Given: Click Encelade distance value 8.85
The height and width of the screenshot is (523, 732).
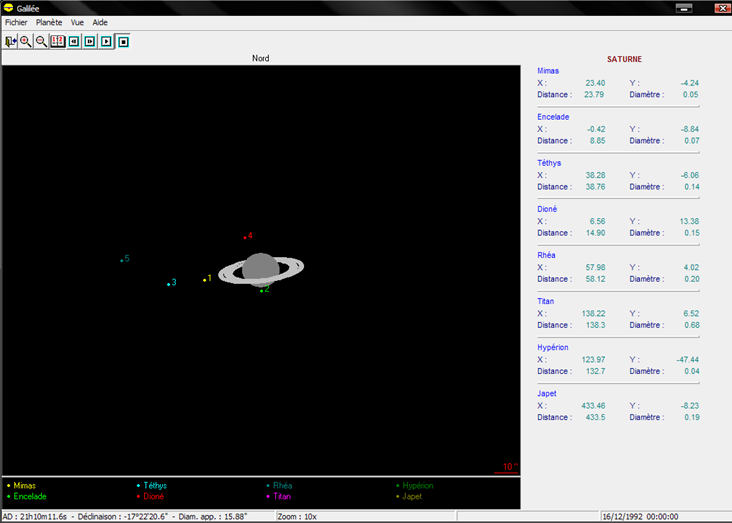Looking at the screenshot, I should [598, 141].
